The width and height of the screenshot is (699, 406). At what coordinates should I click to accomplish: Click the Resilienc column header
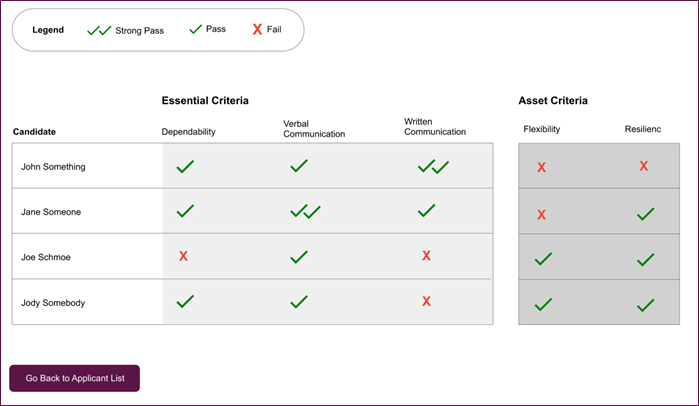(642, 129)
